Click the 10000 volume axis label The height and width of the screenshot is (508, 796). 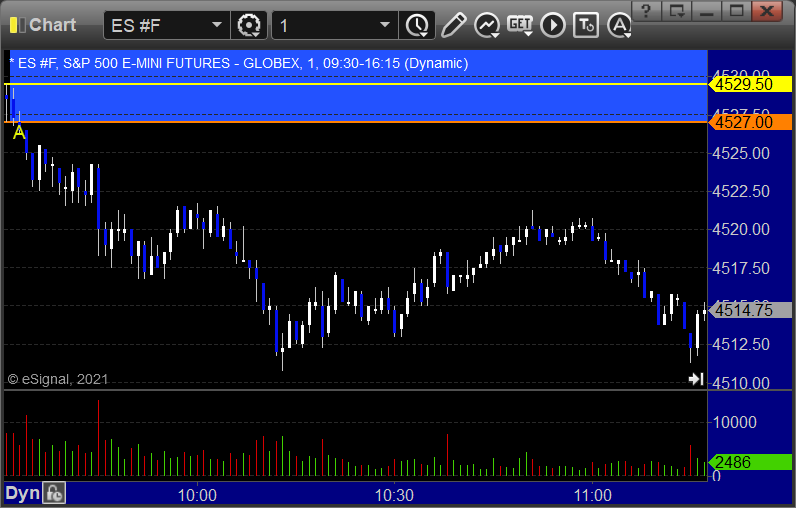click(x=734, y=422)
